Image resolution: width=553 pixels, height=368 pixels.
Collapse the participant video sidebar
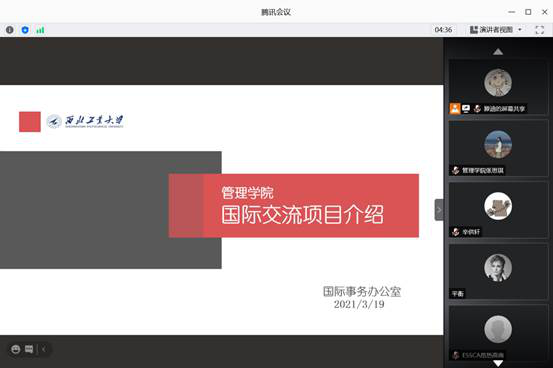pyautogui.click(x=439, y=210)
